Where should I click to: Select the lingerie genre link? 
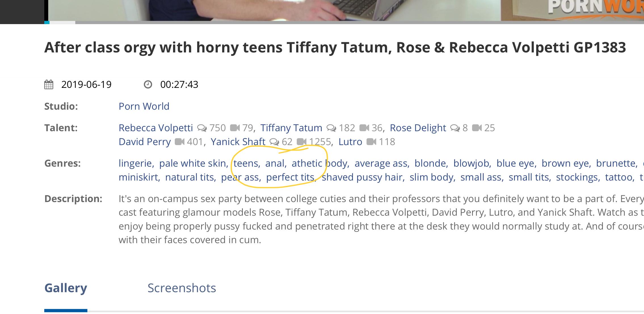(135, 164)
